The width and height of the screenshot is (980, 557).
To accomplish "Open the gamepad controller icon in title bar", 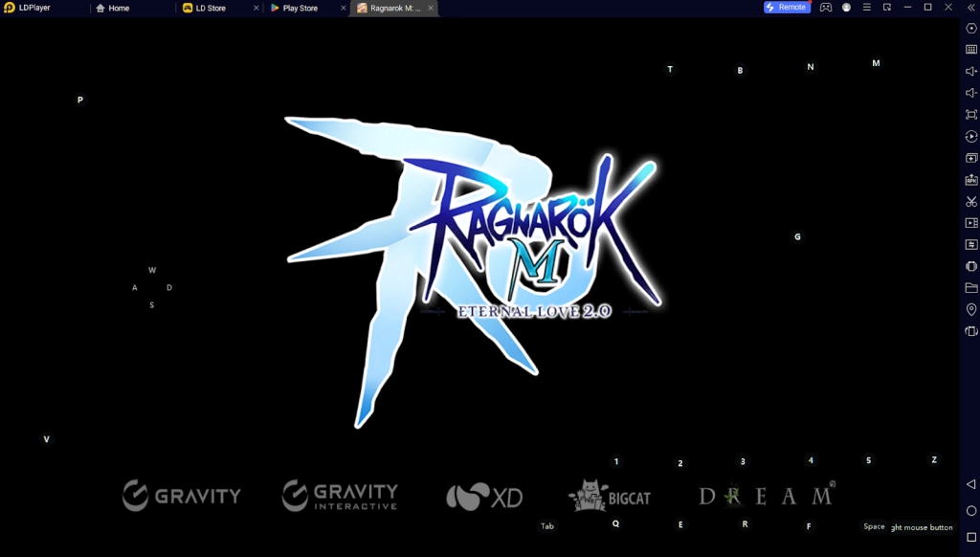I will (826, 8).
